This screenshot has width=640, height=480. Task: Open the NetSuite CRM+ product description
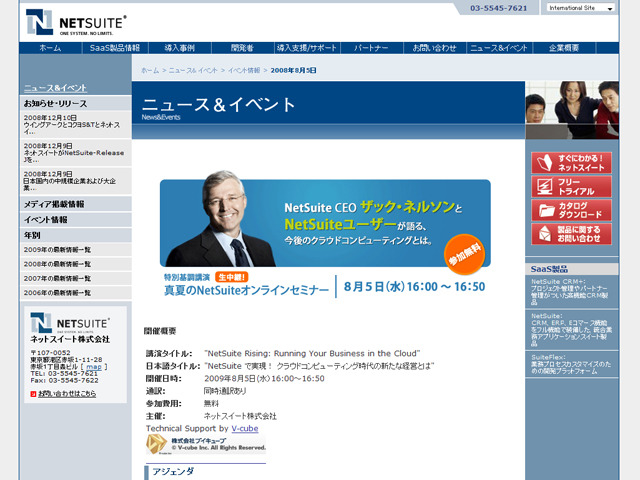(x=571, y=292)
